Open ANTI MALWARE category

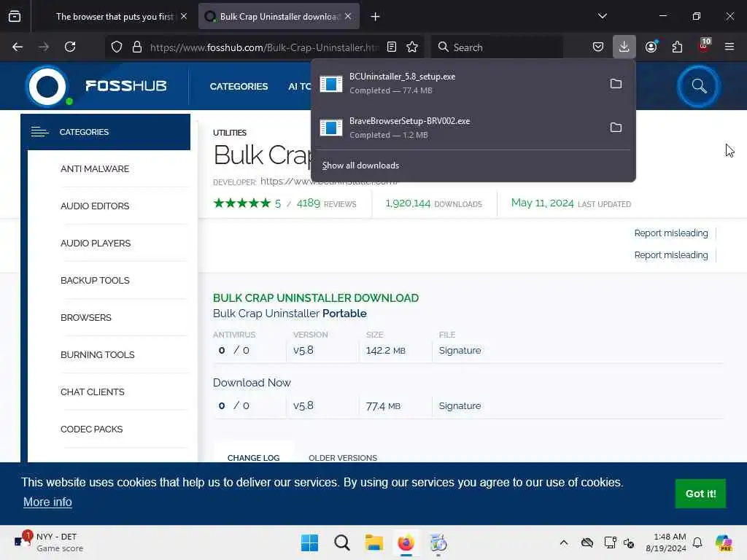95,169
